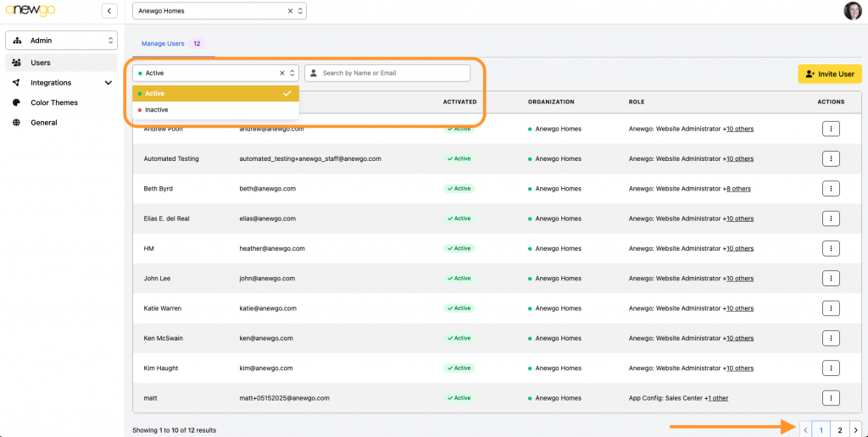Click the Active badge in matt's row

pyautogui.click(x=459, y=398)
